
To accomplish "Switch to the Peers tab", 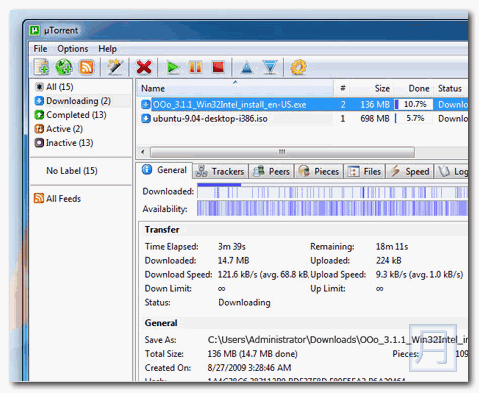I will [x=272, y=171].
